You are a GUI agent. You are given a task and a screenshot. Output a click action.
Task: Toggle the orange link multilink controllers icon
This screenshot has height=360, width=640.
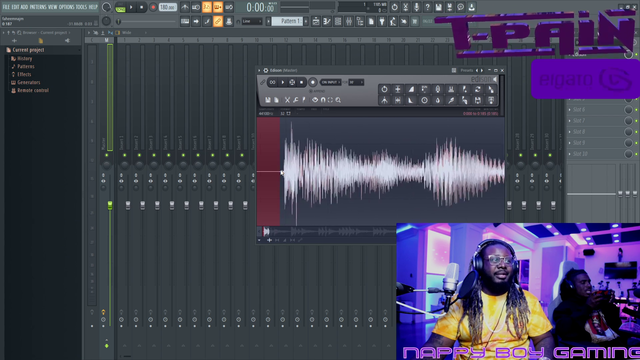[218, 21]
